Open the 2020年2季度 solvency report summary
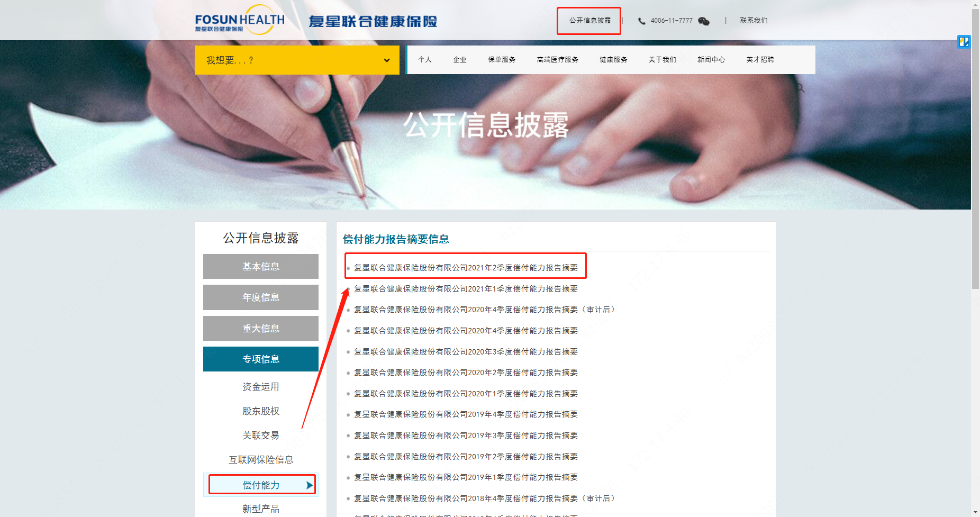The image size is (980, 517). point(466,373)
